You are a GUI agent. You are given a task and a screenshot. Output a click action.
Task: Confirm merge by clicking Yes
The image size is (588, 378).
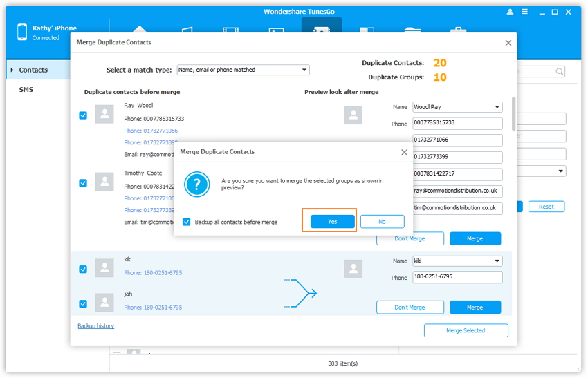tap(332, 221)
